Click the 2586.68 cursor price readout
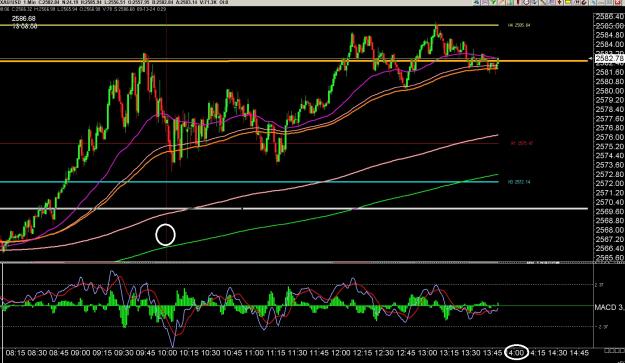625x363 pixels. pos(24,18)
